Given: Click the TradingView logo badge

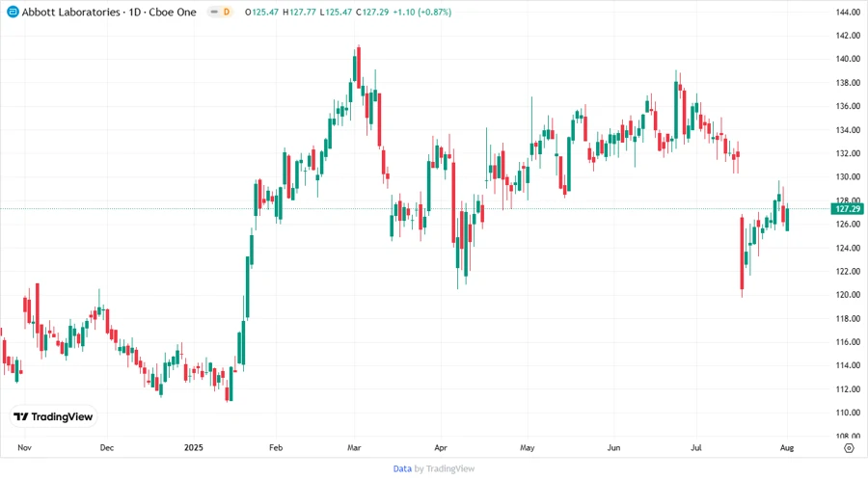Looking at the screenshot, I should point(53,416).
